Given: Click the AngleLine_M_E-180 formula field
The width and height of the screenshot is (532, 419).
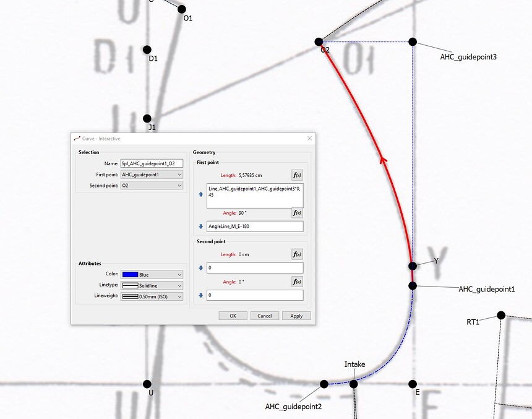Looking at the screenshot, I should (254, 227).
